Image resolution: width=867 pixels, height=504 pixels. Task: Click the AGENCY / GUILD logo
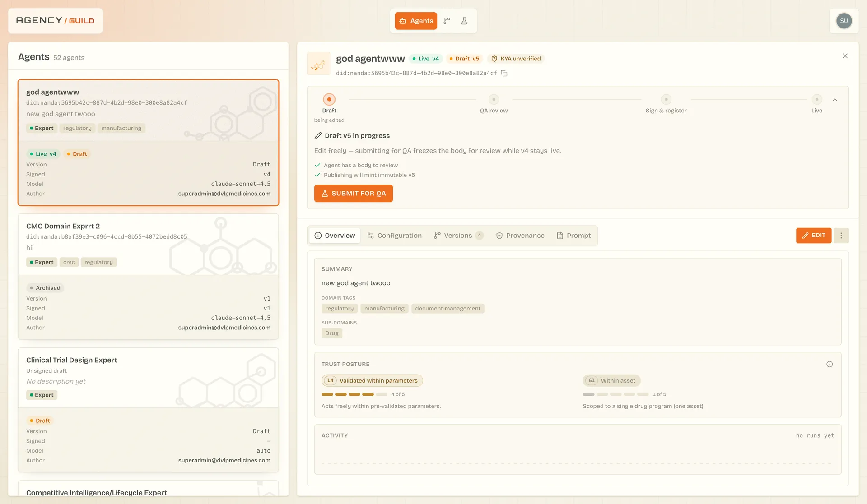55,21
